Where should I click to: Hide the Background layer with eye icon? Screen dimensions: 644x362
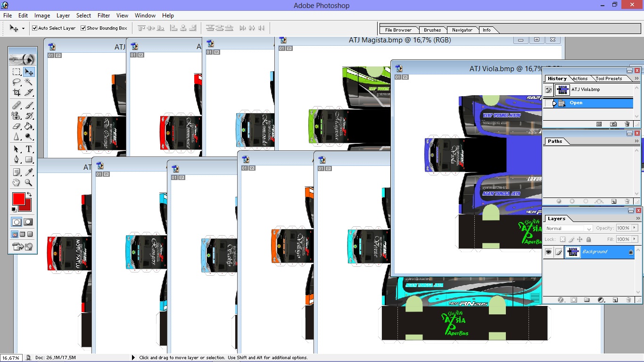pos(548,252)
